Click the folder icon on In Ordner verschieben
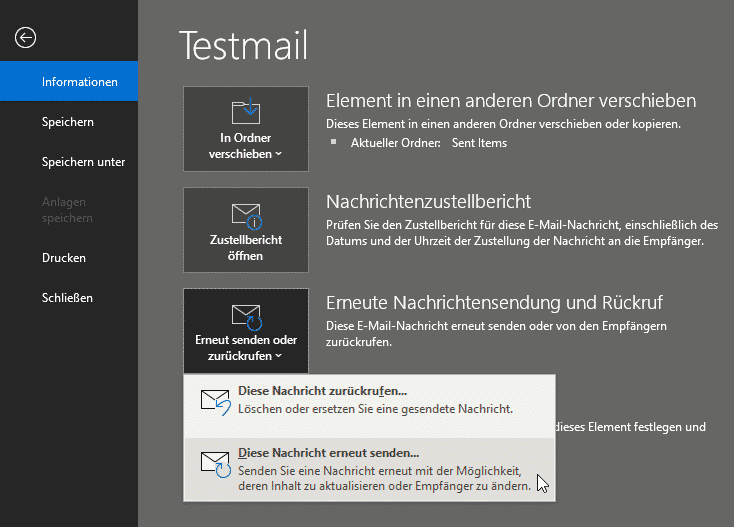This screenshot has height=527, width=734. point(245,110)
